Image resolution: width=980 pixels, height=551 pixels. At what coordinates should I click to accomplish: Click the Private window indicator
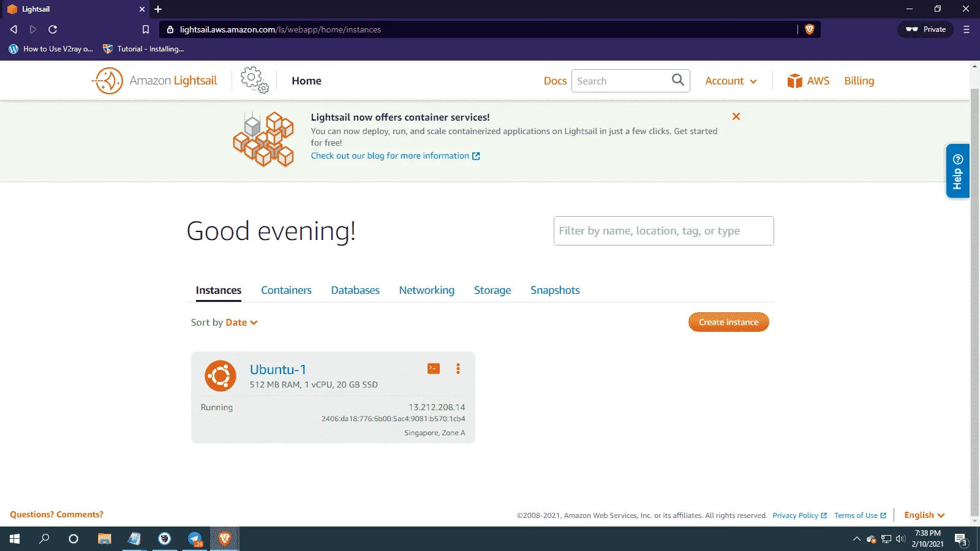(x=925, y=29)
